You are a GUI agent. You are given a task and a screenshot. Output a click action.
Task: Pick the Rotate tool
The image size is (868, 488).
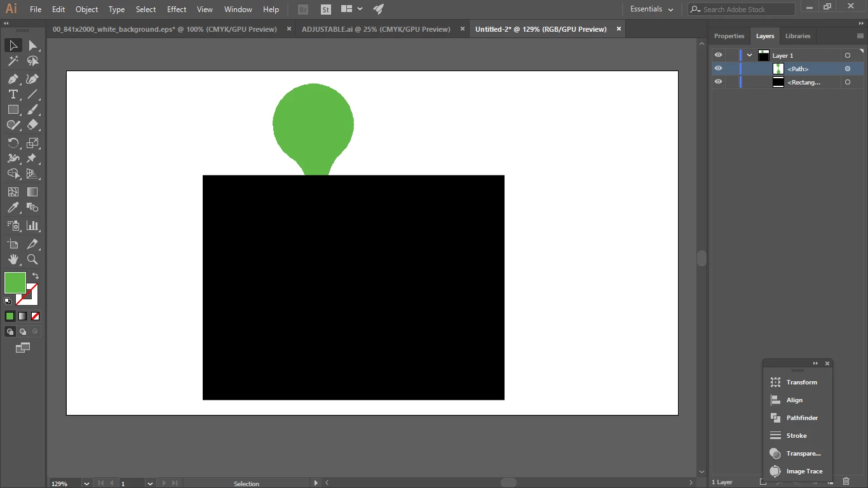tap(13, 143)
